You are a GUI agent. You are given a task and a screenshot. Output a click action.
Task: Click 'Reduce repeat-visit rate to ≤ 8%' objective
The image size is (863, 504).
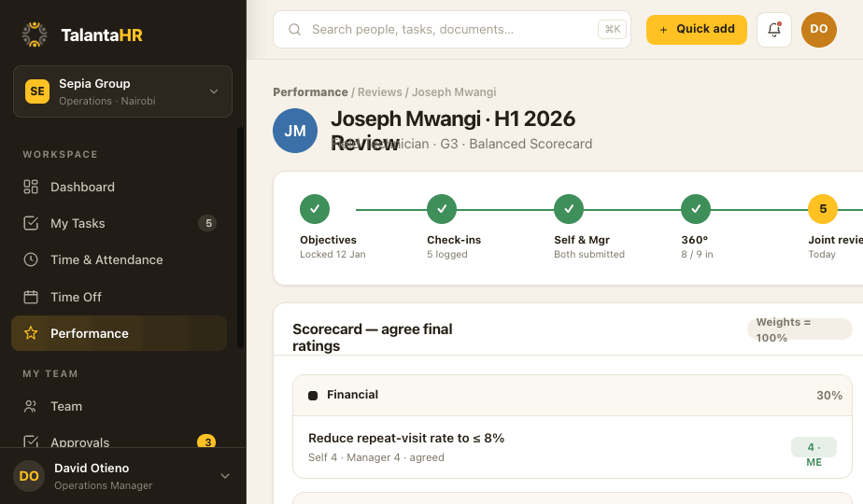[x=406, y=438]
